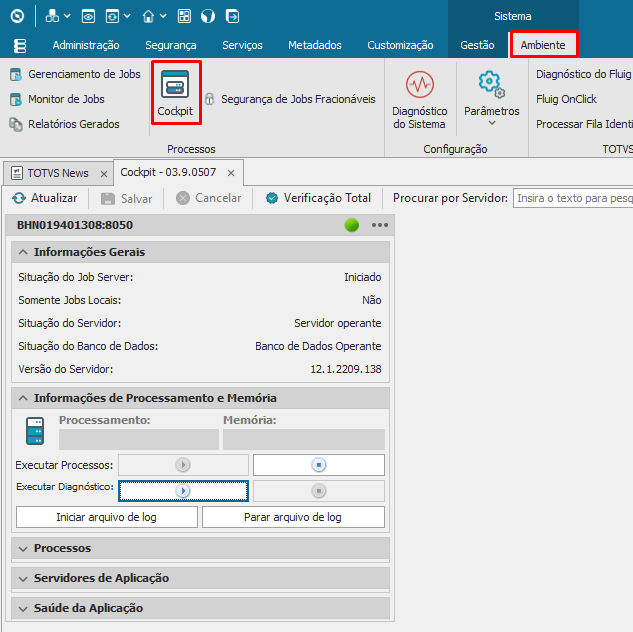Viewport: 633px width, 632px height.
Task: Open the stacked menu icon left of Administração
Action: 20,46
